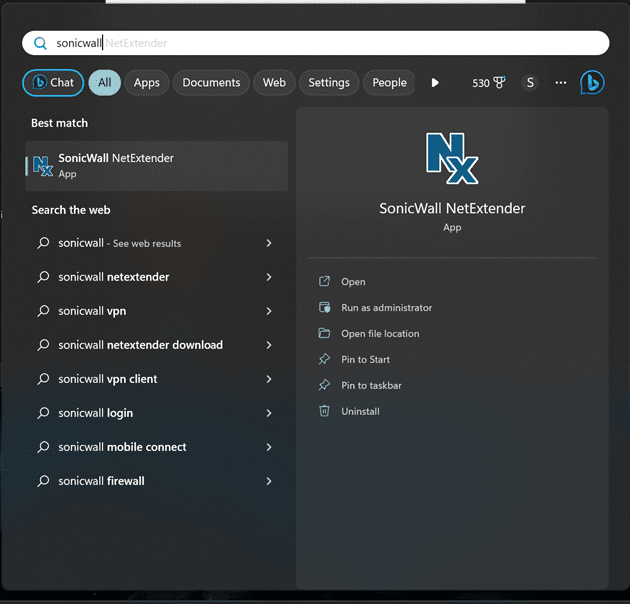The image size is (630, 604).
Task: Click the search icon beside 'sonicwall netextender' suggestion
Action: pos(43,276)
